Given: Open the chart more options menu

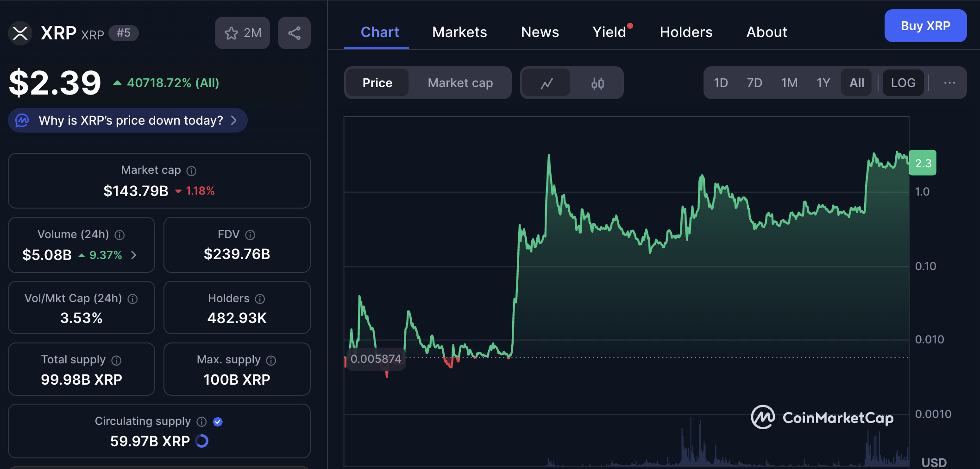Looking at the screenshot, I should pyautogui.click(x=949, y=83).
